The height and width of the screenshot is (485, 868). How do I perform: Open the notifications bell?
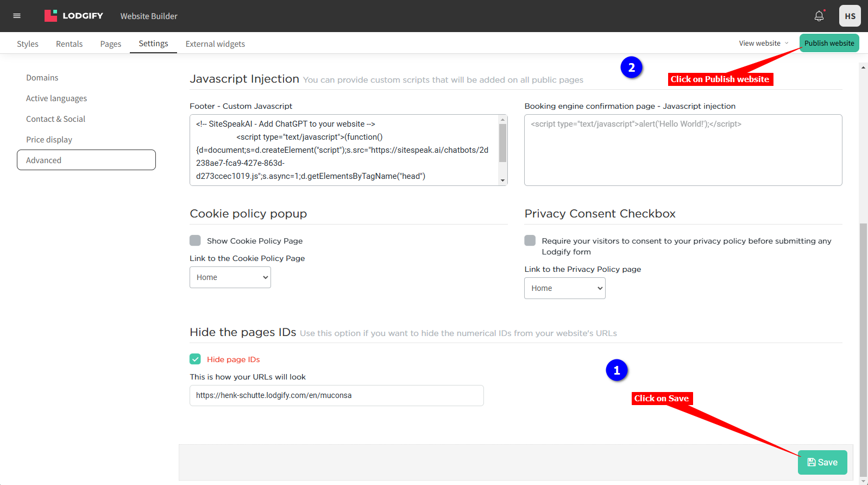tap(819, 16)
